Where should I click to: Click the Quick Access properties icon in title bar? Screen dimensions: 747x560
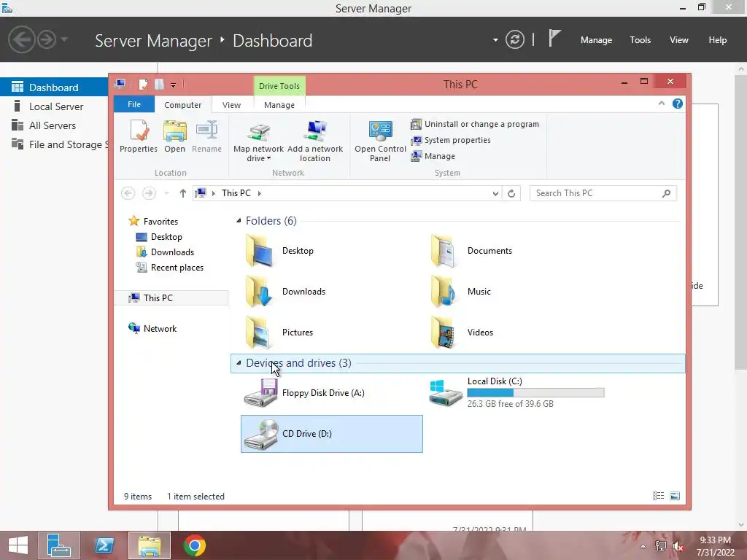pos(143,85)
